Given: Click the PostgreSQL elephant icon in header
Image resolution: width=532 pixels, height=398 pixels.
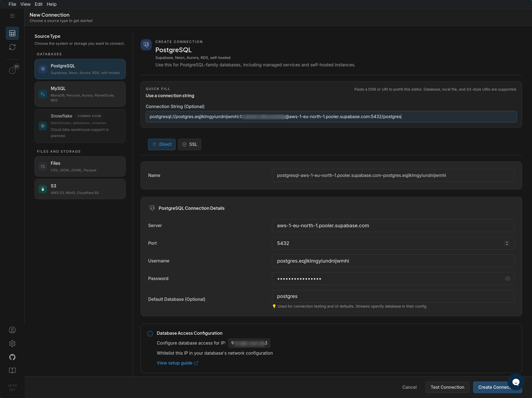Looking at the screenshot, I should pyautogui.click(x=146, y=45).
